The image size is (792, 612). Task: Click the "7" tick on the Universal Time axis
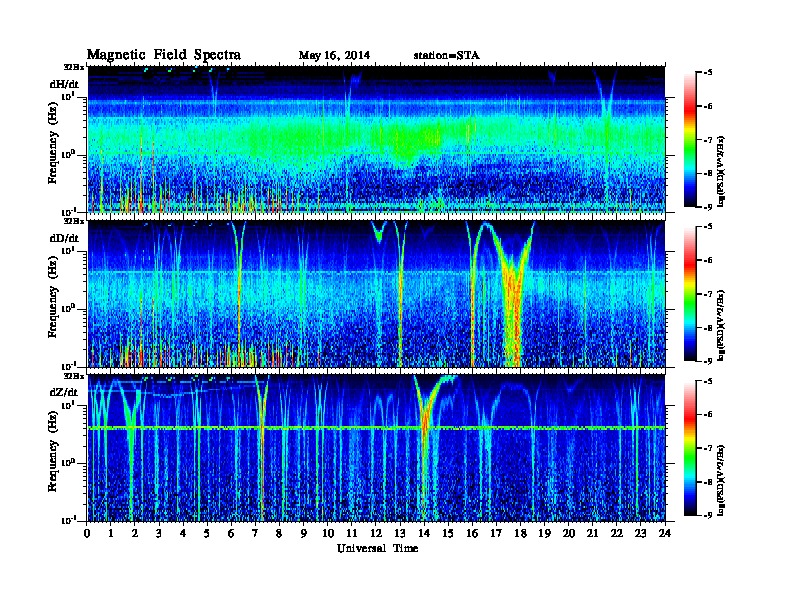tap(256, 533)
